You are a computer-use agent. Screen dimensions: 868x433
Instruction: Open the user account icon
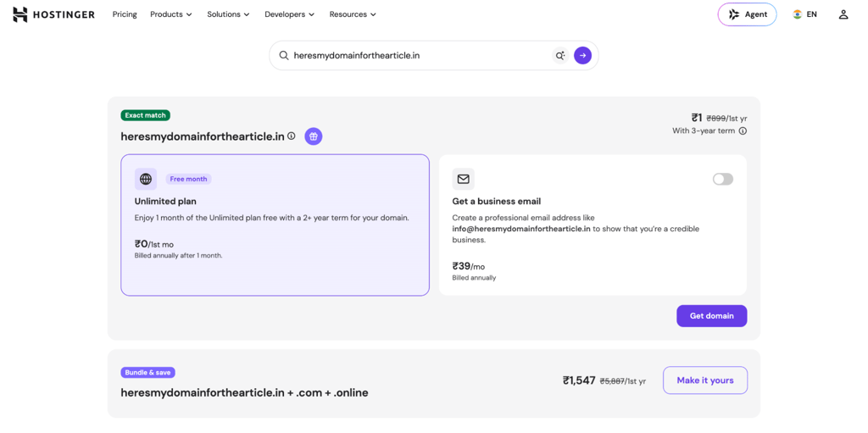click(x=843, y=14)
